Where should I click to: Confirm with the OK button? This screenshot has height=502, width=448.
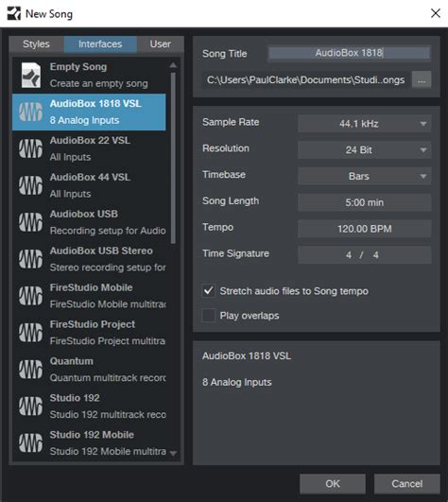coord(333,484)
